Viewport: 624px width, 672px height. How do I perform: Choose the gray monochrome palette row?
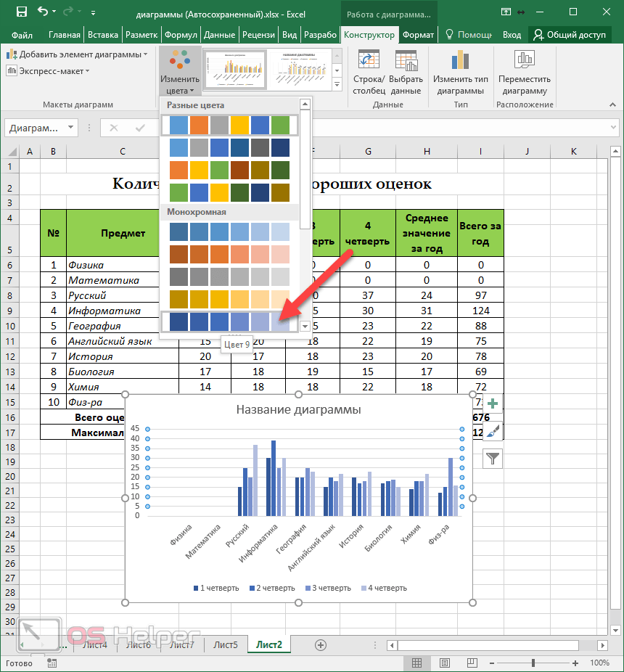point(229,277)
